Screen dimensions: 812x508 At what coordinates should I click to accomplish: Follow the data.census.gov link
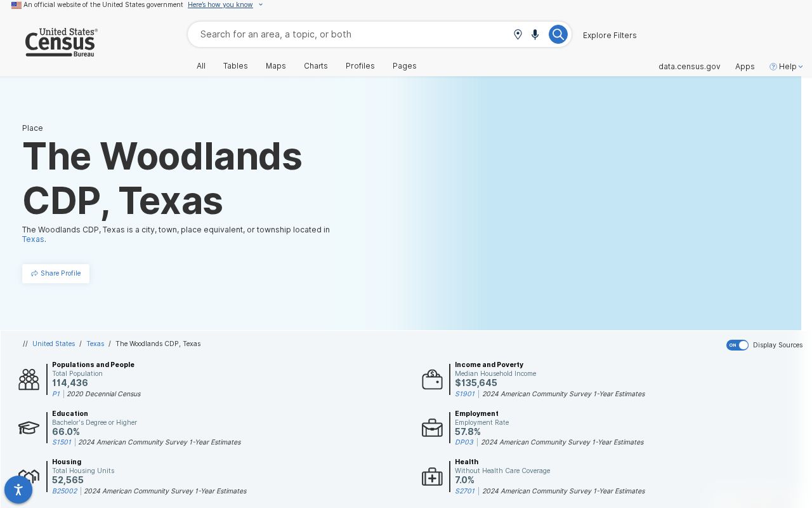pyautogui.click(x=690, y=67)
